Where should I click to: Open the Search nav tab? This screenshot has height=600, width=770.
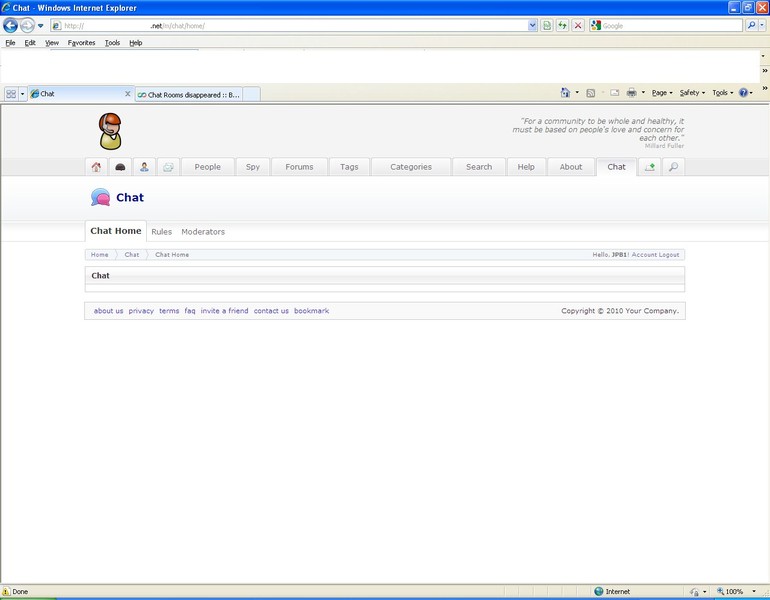click(479, 167)
